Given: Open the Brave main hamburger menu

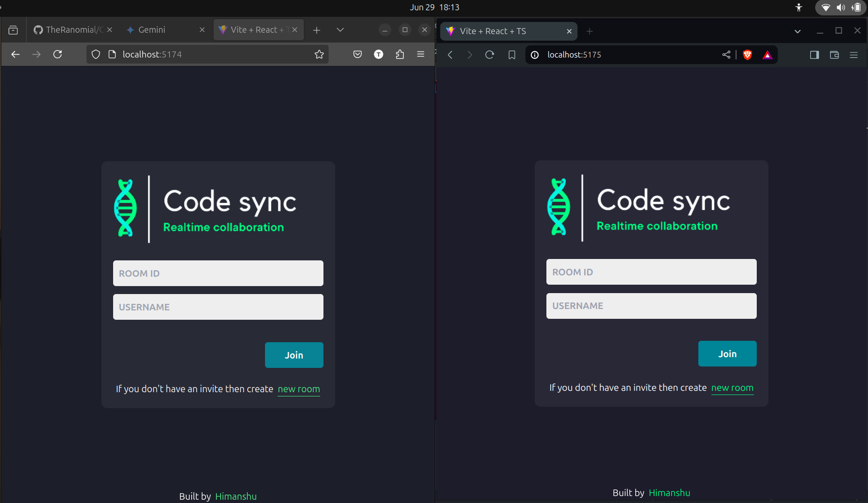Looking at the screenshot, I should tap(854, 55).
